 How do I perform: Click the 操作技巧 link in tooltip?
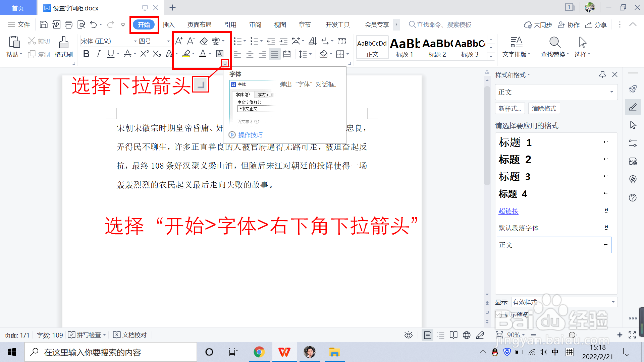[250, 135]
